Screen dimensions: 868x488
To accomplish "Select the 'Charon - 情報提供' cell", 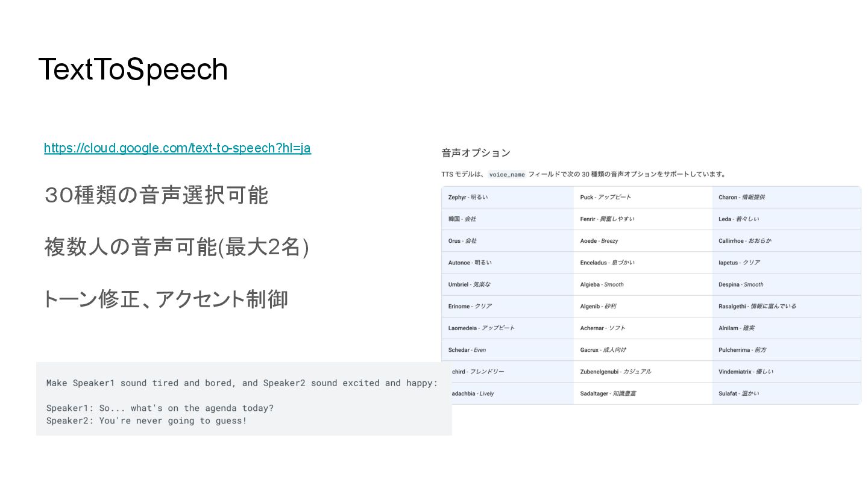I will tap(787, 197).
